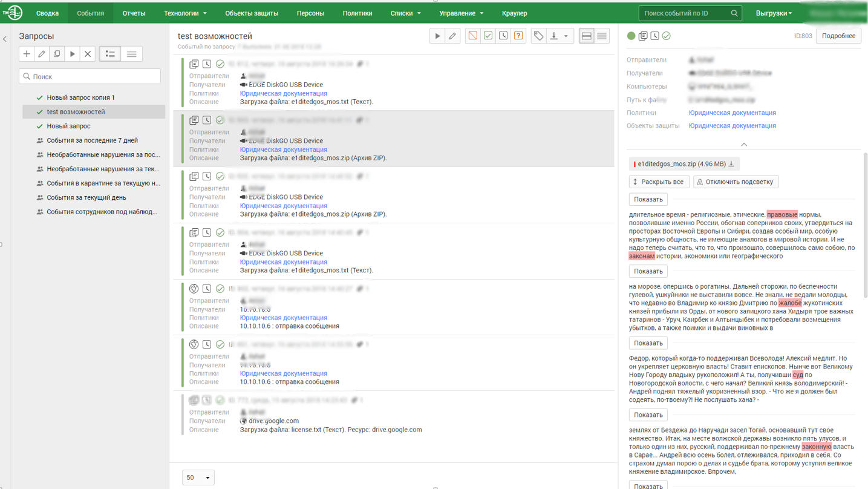Delete query using the X icon
This screenshot has height=489, width=868.
88,54
